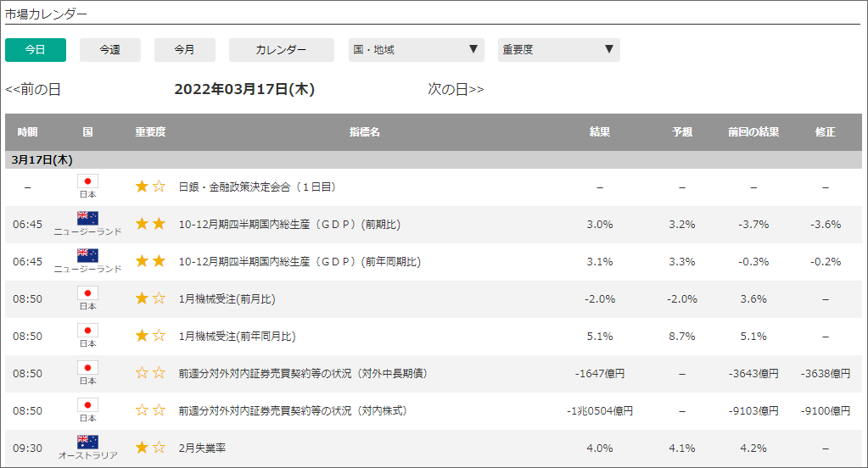Click the 3月17日(木) group row

[434, 160]
